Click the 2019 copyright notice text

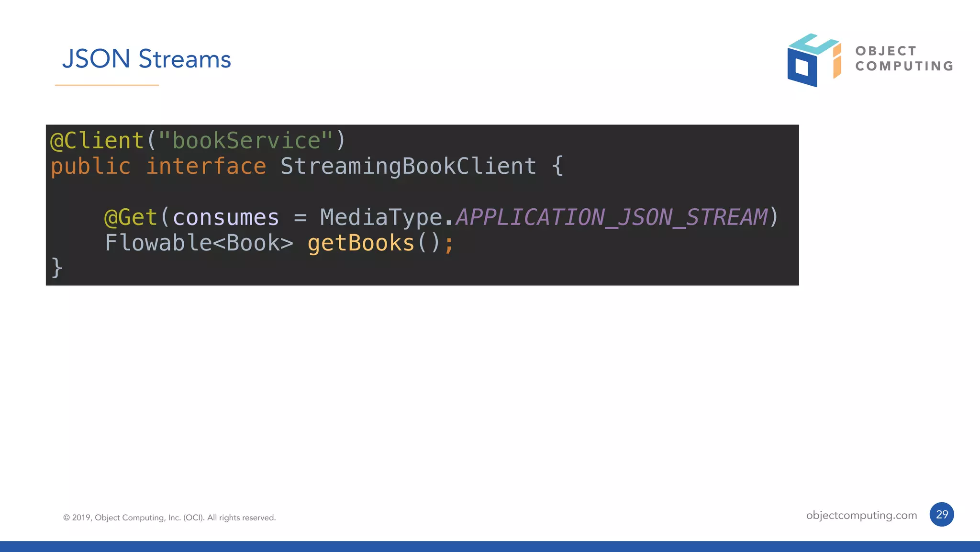[x=169, y=518]
